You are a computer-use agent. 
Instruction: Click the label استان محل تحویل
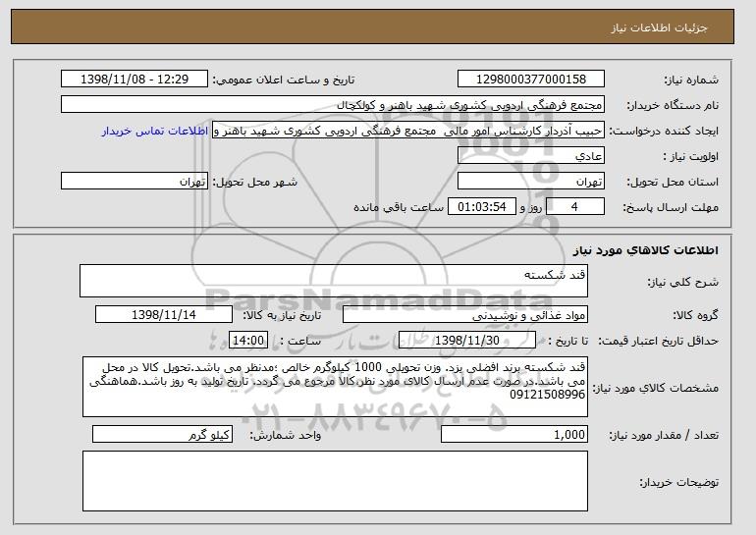tap(673, 183)
